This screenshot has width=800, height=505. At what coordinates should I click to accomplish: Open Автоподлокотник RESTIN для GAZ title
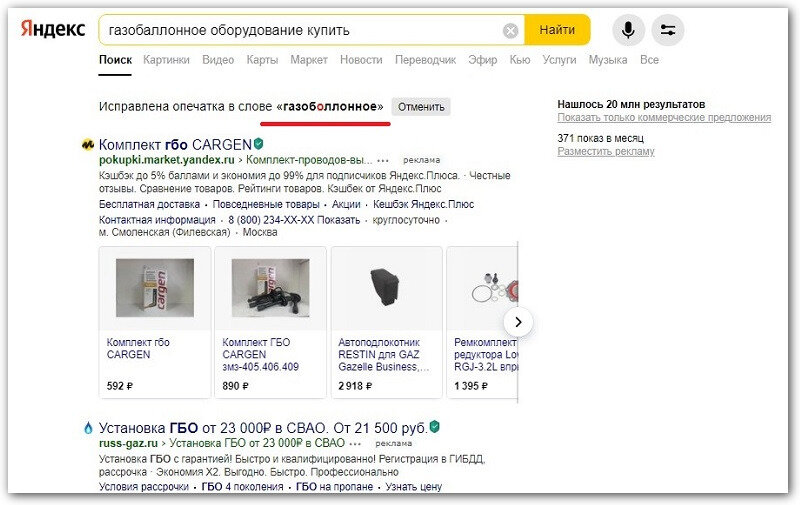383,355
